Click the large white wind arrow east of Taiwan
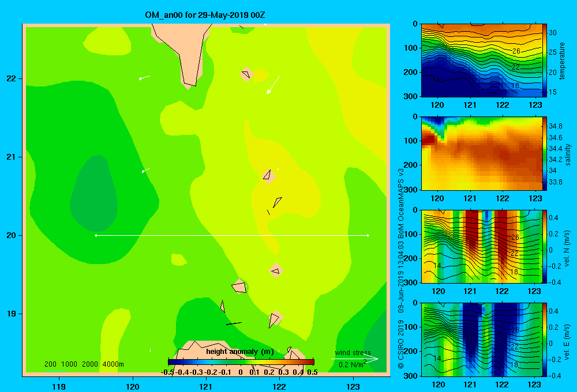This screenshot has height=392, width=577. point(273,85)
